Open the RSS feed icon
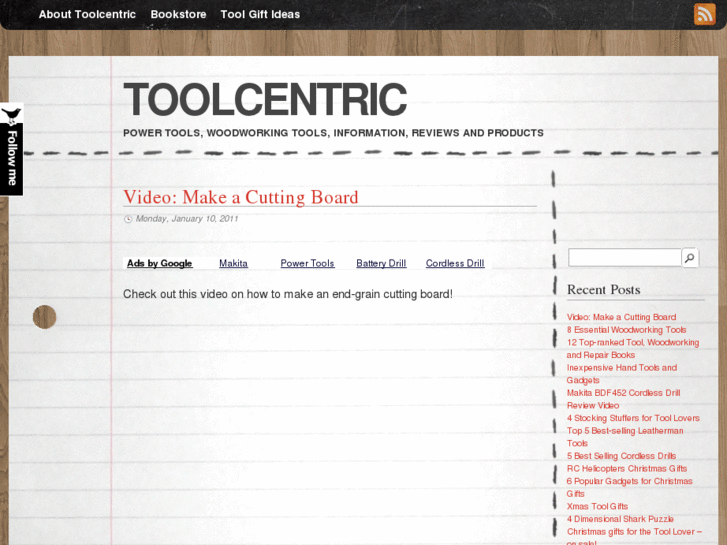This screenshot has width=727, height=545. point(704,14)
